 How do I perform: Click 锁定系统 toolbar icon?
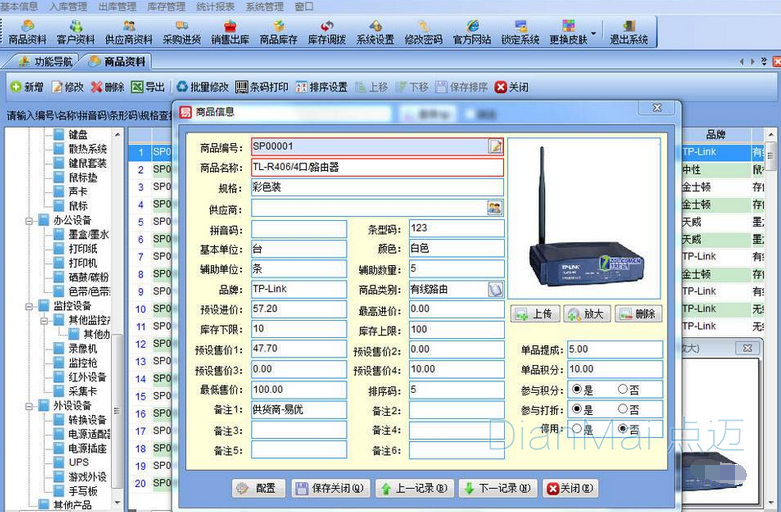click(520, 32)
